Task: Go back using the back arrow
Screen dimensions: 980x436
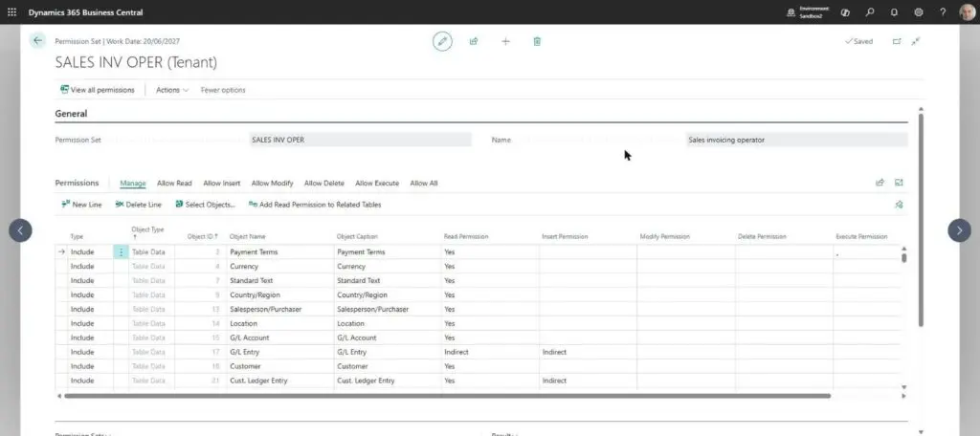Action: pyautogui.click(x=37, y=40)
